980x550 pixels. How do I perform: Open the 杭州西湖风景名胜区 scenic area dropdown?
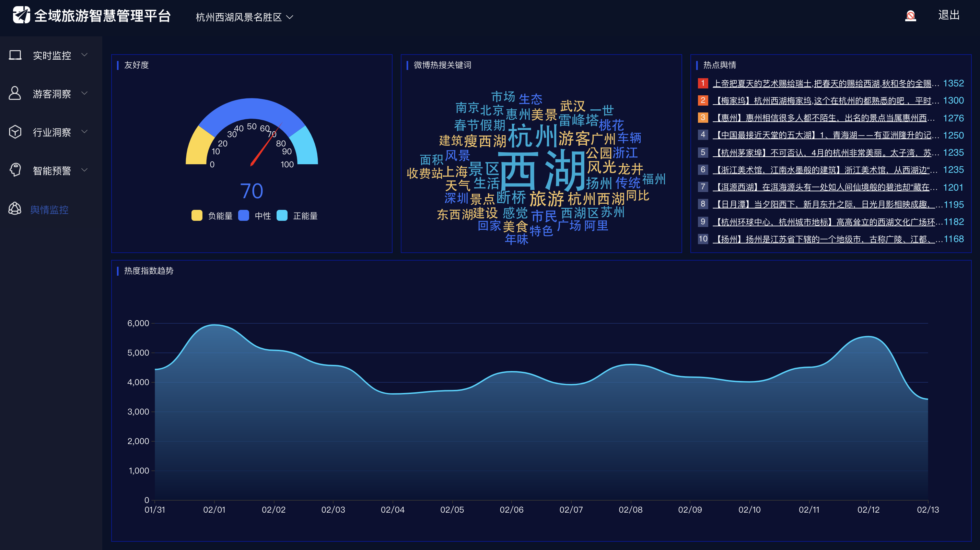pos(244,17)
